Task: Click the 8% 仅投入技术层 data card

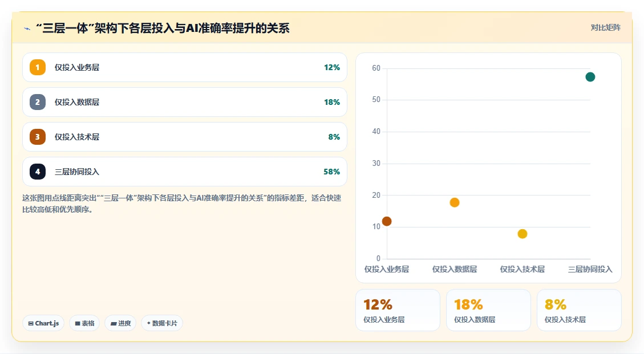Action: tap(579, 310)
